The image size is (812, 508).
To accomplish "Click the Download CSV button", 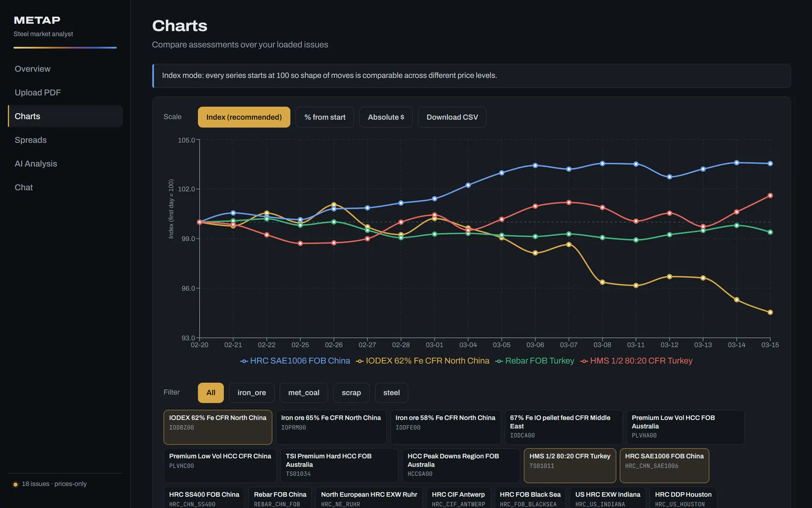I will click(x=452, y=117).
